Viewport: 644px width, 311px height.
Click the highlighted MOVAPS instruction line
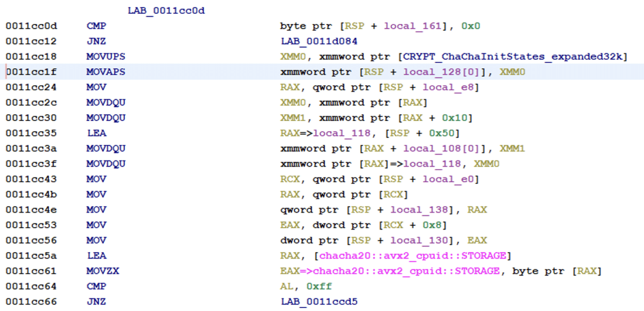[252, 72]
